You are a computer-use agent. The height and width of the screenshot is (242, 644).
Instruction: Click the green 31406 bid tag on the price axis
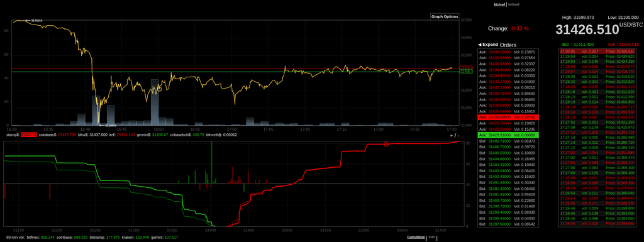[466, 72]
